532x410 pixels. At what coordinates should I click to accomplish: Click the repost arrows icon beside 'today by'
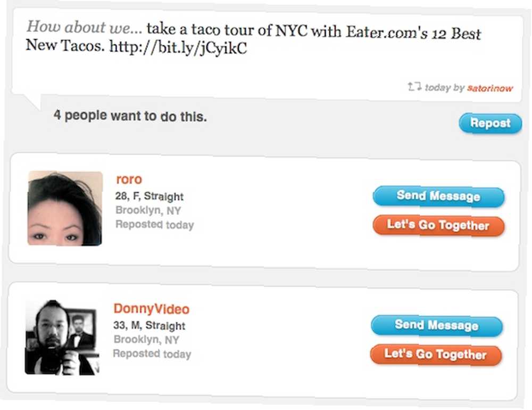click(414, 87)
